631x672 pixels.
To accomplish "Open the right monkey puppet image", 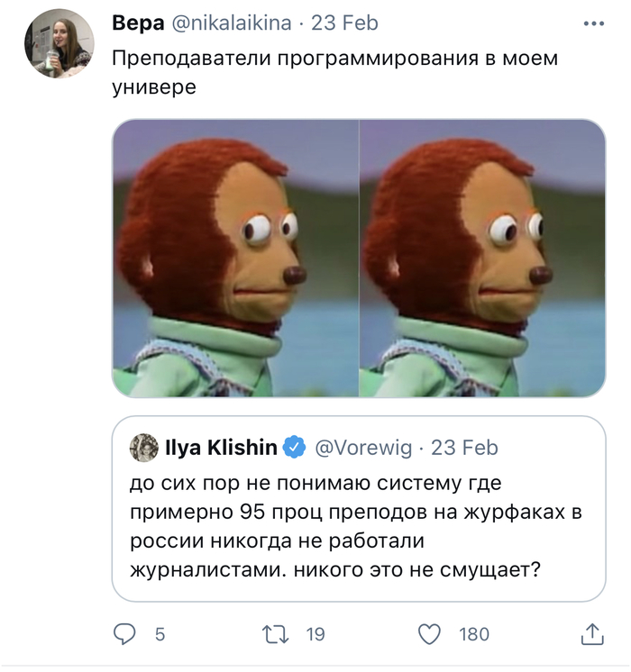I will [483, 258].
